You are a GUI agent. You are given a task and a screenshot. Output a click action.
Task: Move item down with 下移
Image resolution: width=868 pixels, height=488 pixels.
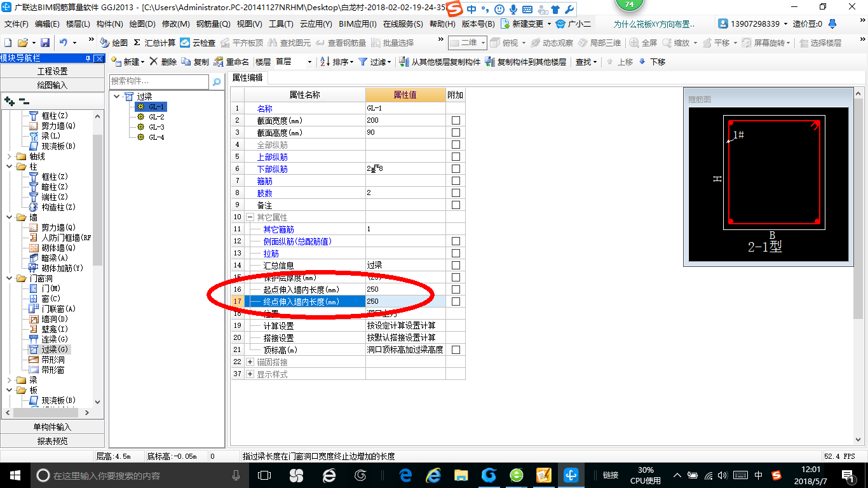(652, 62)
